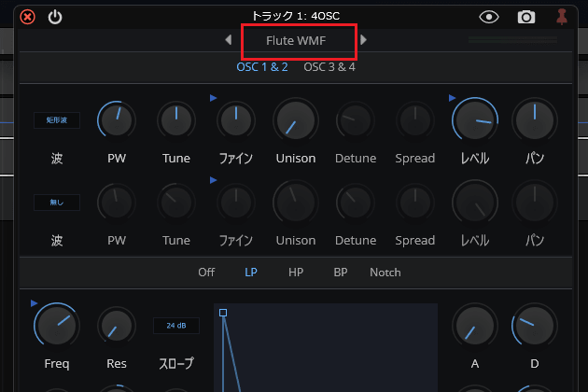
Task: Switch to the OSC 3 & 4 tab
Action: [329, 66]
